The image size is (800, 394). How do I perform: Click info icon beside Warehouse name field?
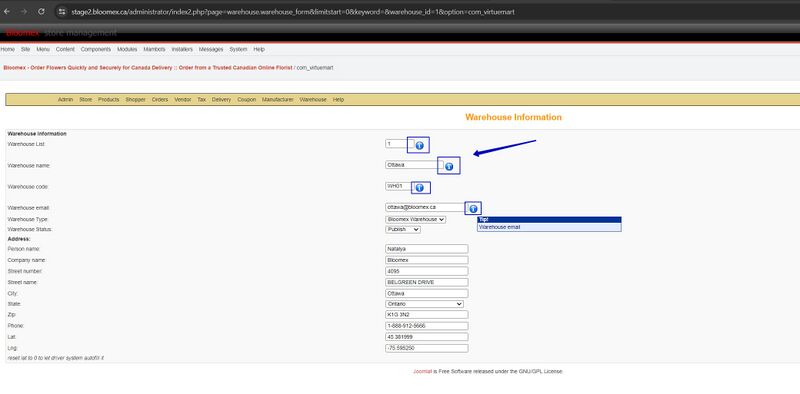pos(449,166)
